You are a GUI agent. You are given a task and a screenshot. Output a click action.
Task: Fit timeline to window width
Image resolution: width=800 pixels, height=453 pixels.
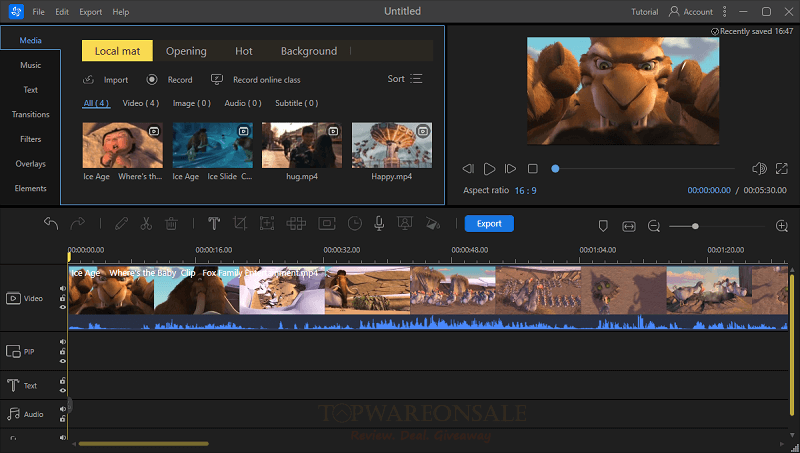pos(629,226)
